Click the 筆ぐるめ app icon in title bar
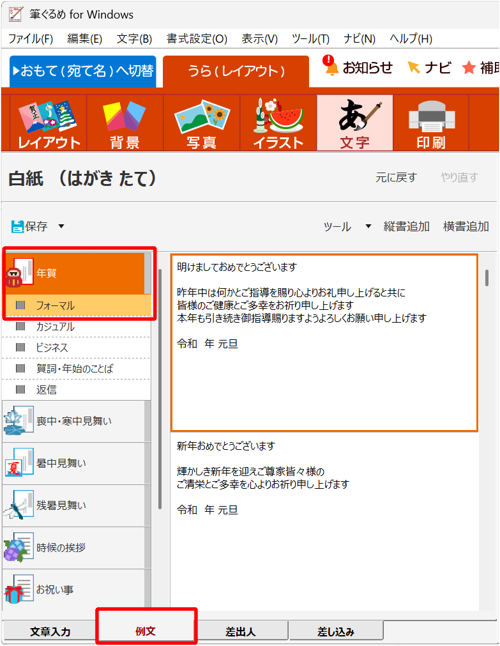 16,14
